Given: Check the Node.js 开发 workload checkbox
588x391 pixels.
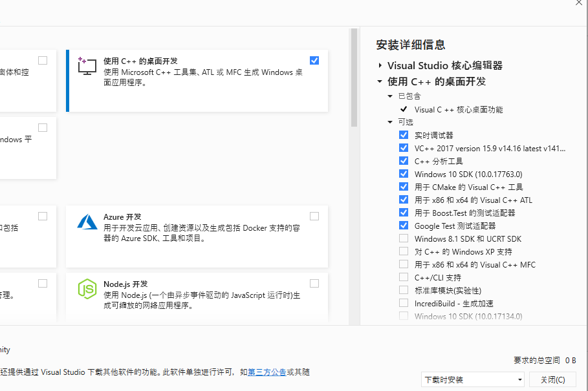Looking at the screenshot, I should tap(314, 283).
